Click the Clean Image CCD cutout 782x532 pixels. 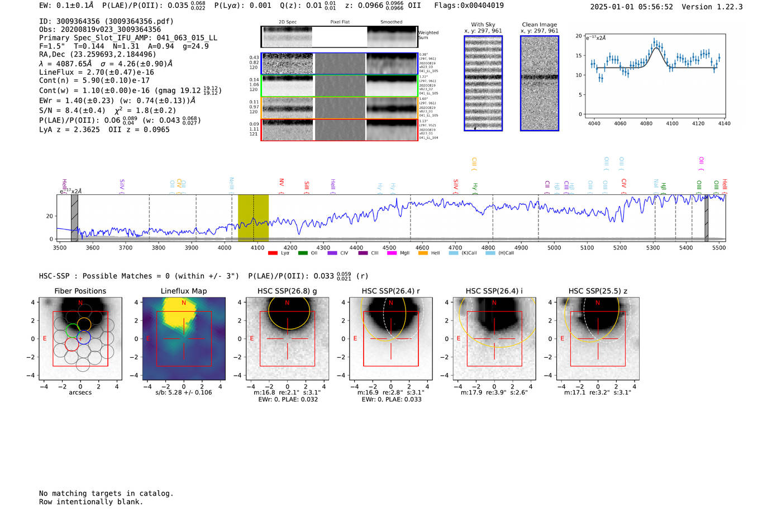[x=540, y=83]
